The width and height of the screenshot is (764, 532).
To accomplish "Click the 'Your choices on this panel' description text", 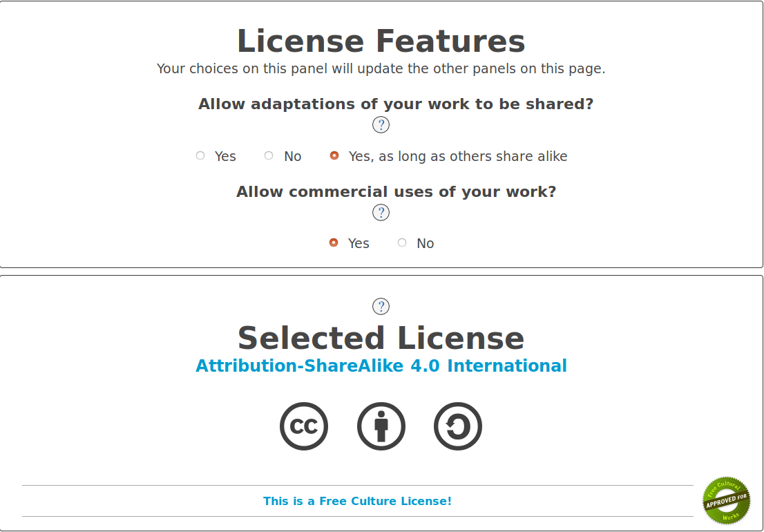I will click(x=381, y=68).
